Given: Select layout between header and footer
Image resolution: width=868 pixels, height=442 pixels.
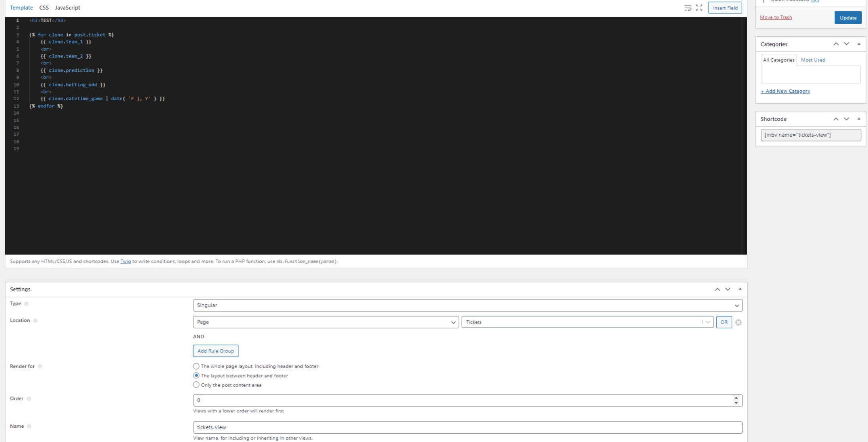Looking at the screenshot, I should (x=196, y=375).
